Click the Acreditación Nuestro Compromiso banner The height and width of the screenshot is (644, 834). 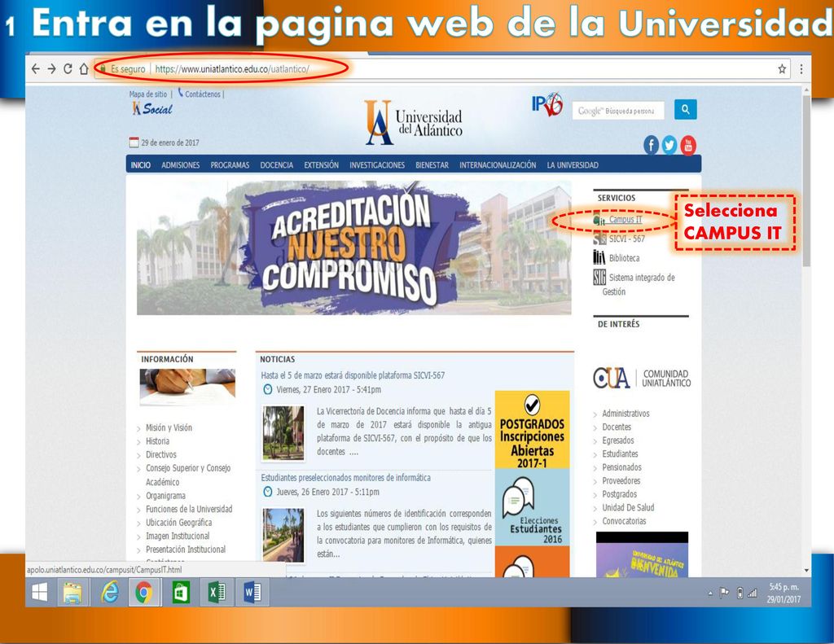coord(353,248)
